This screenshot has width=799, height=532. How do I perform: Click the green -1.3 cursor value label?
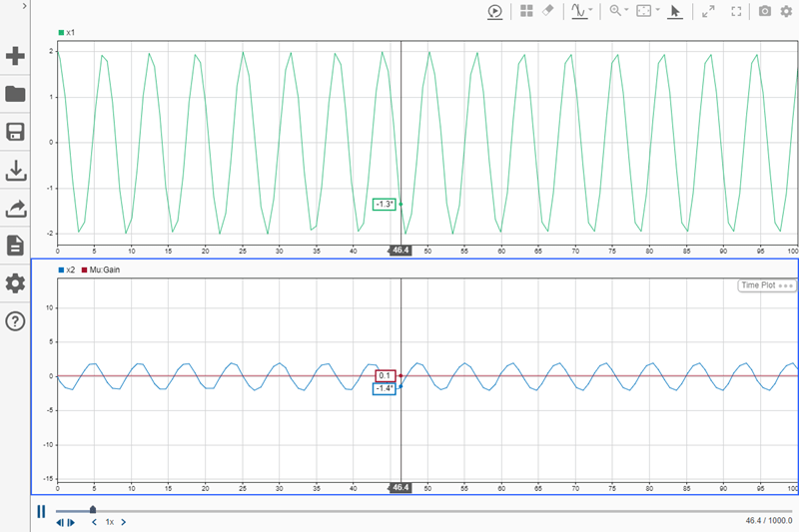click(385, 205)
